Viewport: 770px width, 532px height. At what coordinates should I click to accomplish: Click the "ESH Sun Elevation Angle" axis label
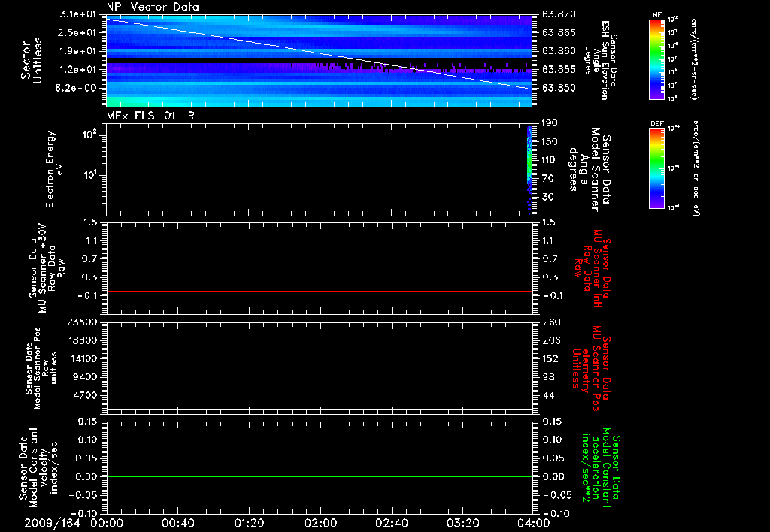(601, 60)
